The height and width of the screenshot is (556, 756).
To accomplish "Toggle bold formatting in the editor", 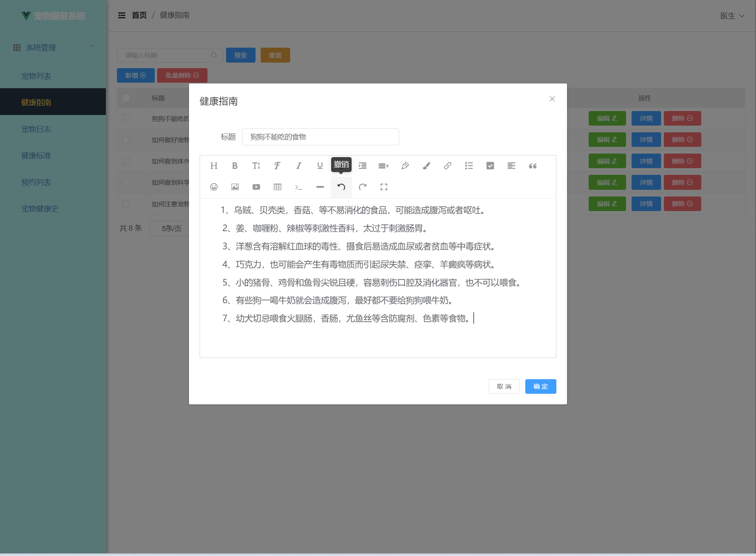I will pos(235,166).
